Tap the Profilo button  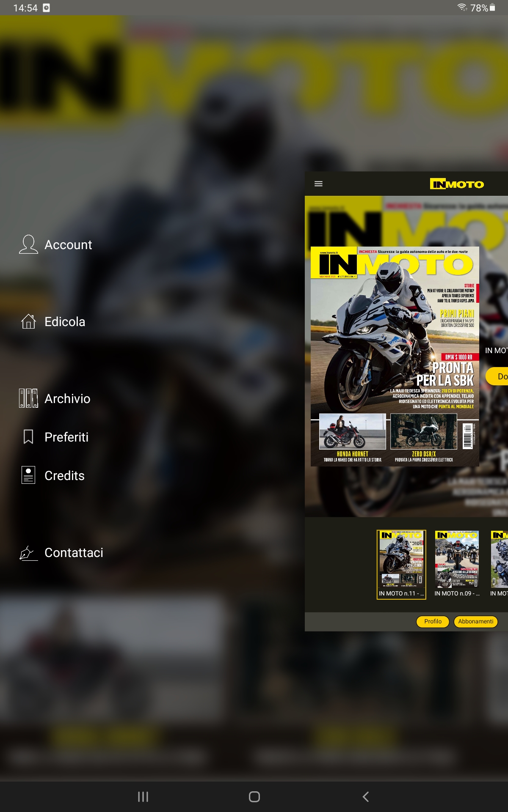pos(433,621)
